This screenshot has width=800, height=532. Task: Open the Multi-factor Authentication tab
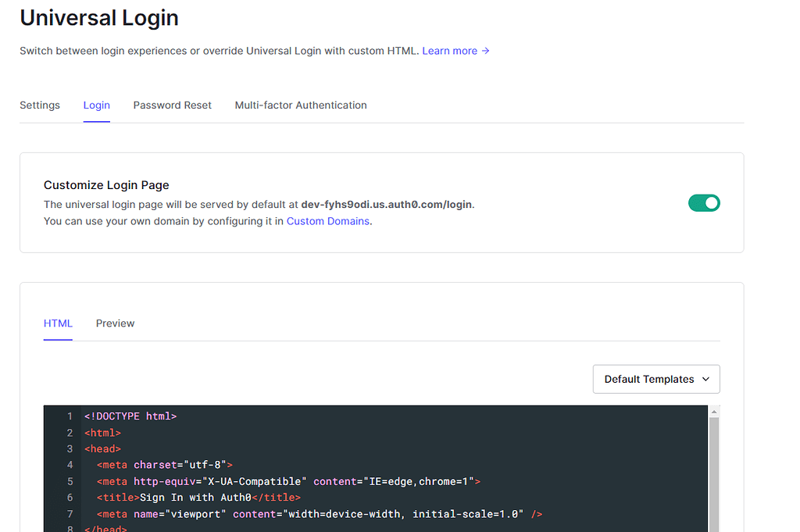coord(300,105)
